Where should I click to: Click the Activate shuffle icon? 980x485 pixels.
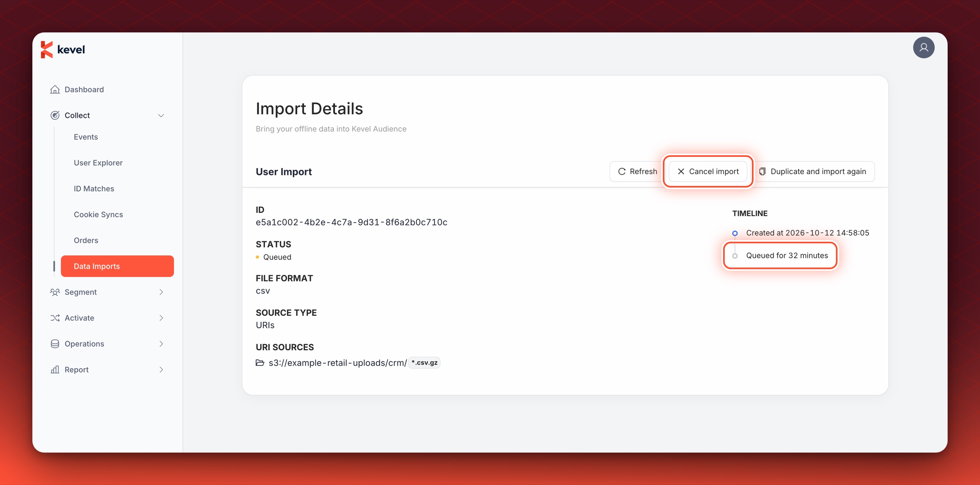click(55, 318)
